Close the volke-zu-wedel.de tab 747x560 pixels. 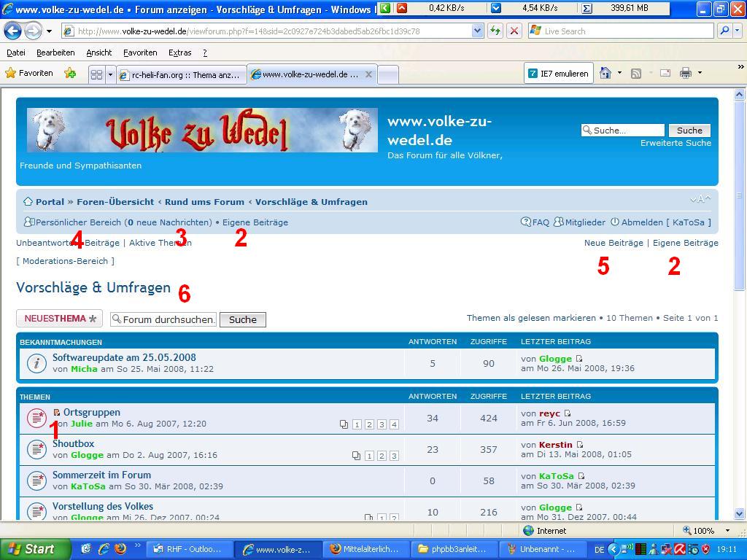(x=368, y=74)
